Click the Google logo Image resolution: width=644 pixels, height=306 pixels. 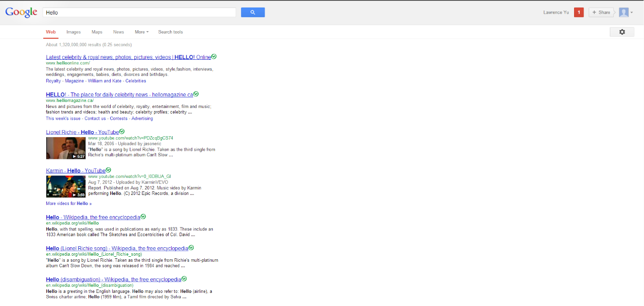(x=21, y=13)
